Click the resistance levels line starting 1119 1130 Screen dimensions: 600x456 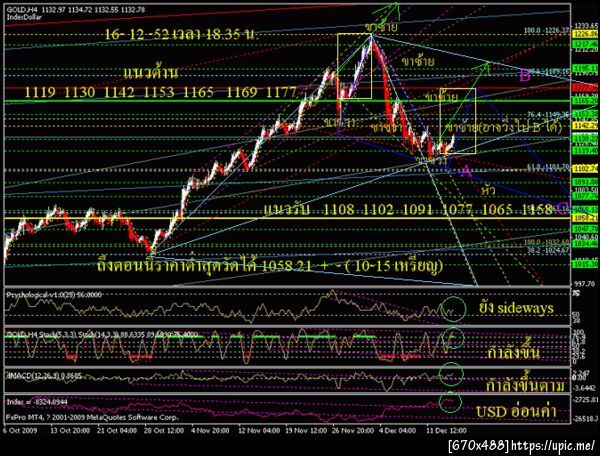pyautogui.click(x=161, y=92)
